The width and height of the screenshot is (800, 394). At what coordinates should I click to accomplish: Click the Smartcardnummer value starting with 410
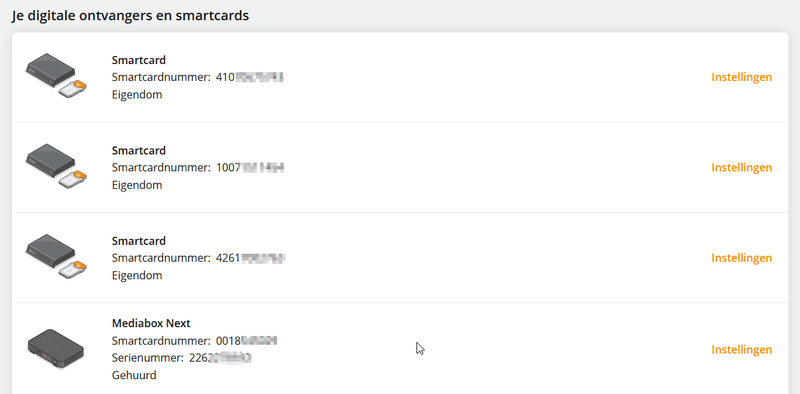click(x=249, y=77)
